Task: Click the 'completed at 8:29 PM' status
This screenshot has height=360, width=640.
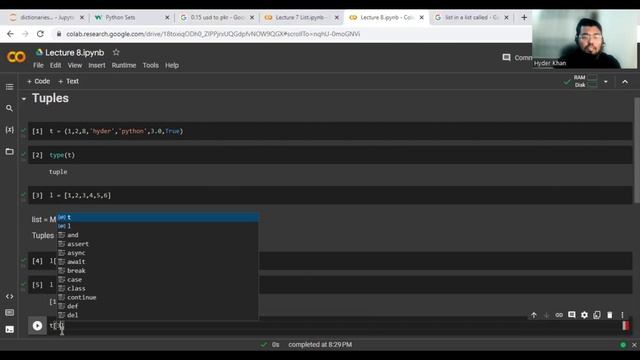Action: pyautogui.click(x=320, y=345)
